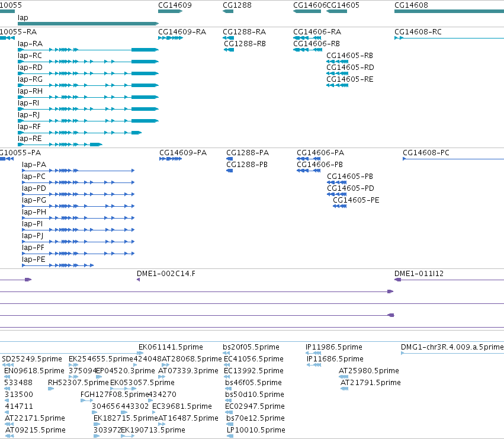Select the bs46f05.5prime EST label
The height and width of the screenshot is (439, 504).
coord(253,383)
